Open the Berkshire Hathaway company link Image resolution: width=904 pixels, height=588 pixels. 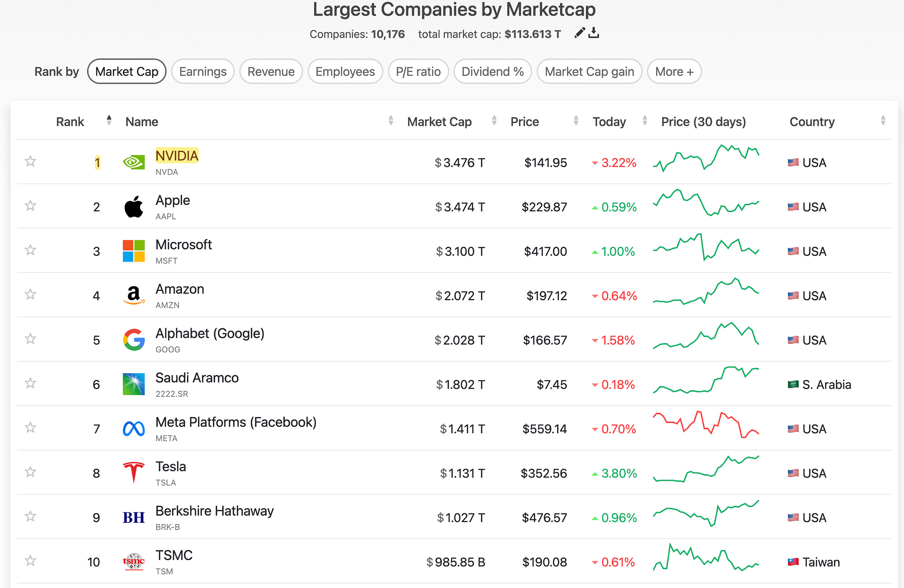point(214,511)
